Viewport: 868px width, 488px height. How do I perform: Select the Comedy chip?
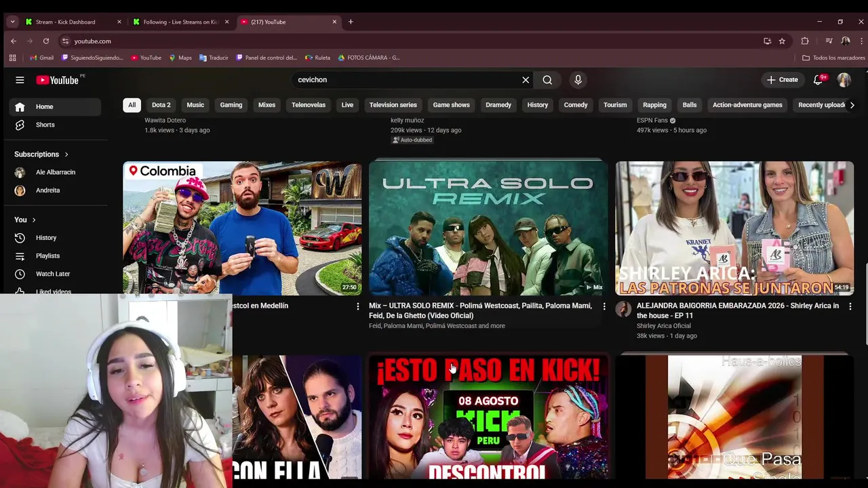[576, 105]
